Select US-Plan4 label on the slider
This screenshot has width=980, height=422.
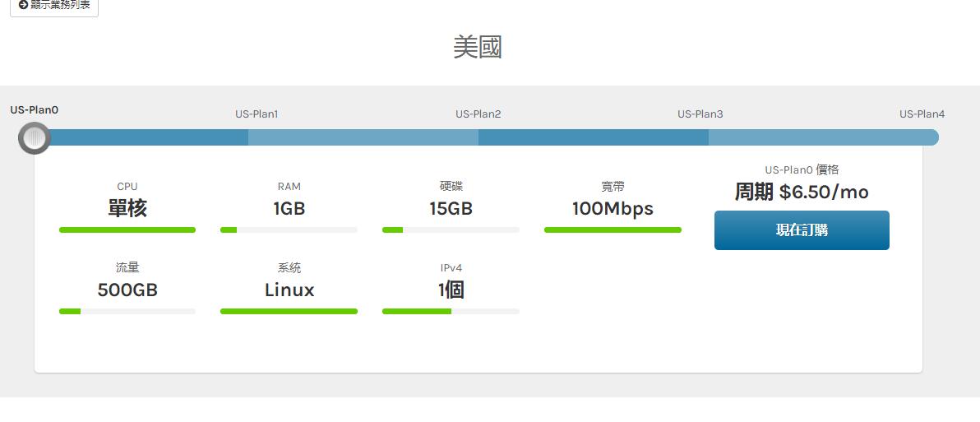[922, 114]
